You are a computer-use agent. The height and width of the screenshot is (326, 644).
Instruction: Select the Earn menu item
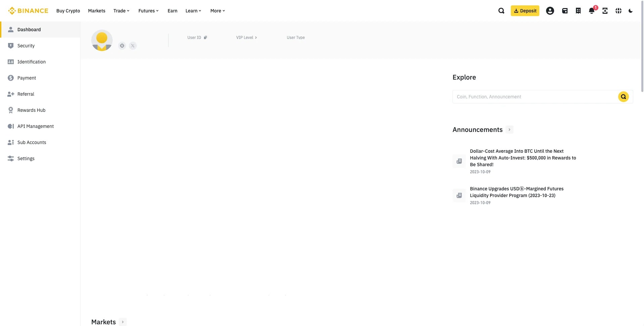point(172,10)
